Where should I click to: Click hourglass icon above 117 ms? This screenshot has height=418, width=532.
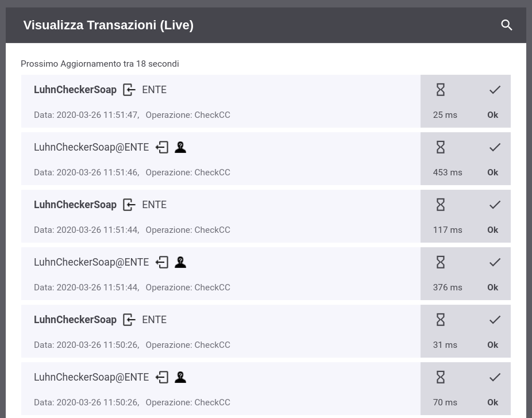(441, 205)
